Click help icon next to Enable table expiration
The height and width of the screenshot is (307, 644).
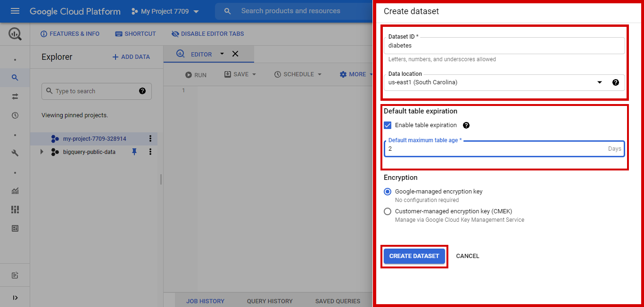[x=466, y=125]
